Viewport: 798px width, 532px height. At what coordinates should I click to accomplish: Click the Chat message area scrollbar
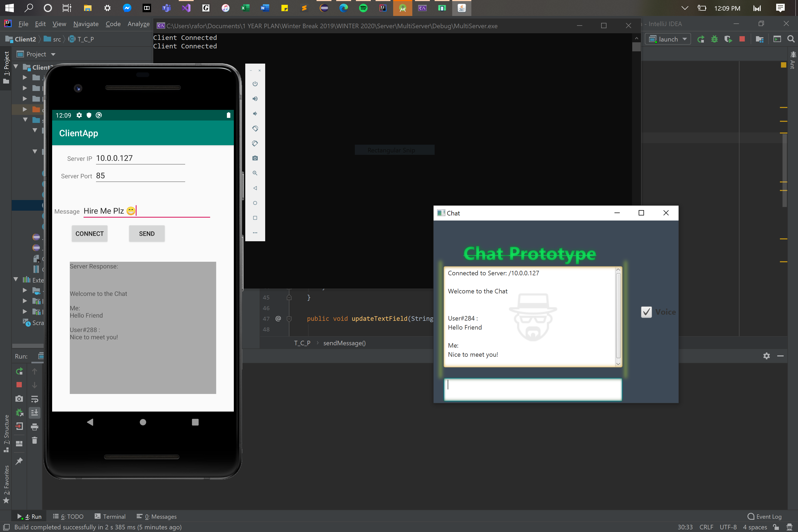click(618, 316)
